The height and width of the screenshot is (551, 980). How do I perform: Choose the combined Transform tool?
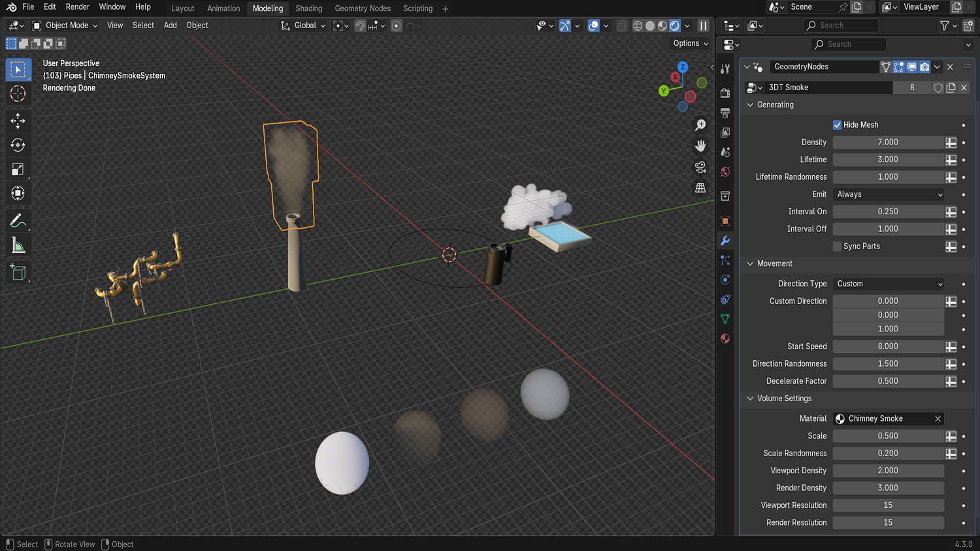pyautogui.click(x=18, y=193)
